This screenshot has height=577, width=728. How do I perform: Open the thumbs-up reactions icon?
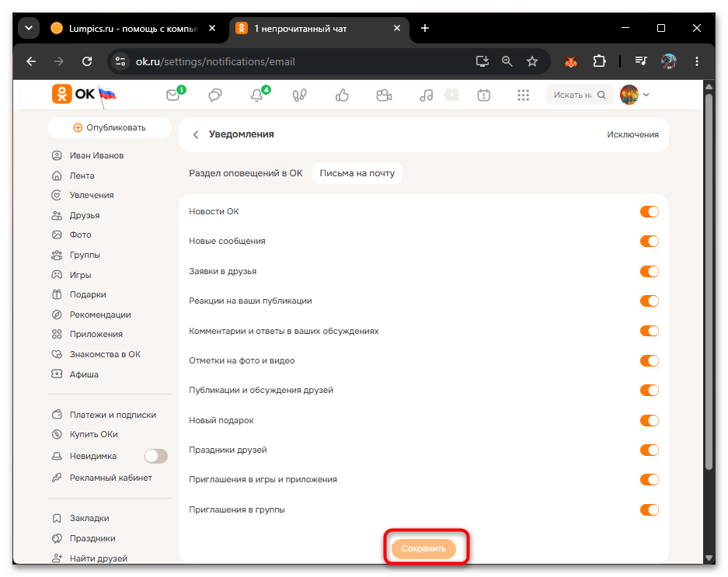coord(342,96)
